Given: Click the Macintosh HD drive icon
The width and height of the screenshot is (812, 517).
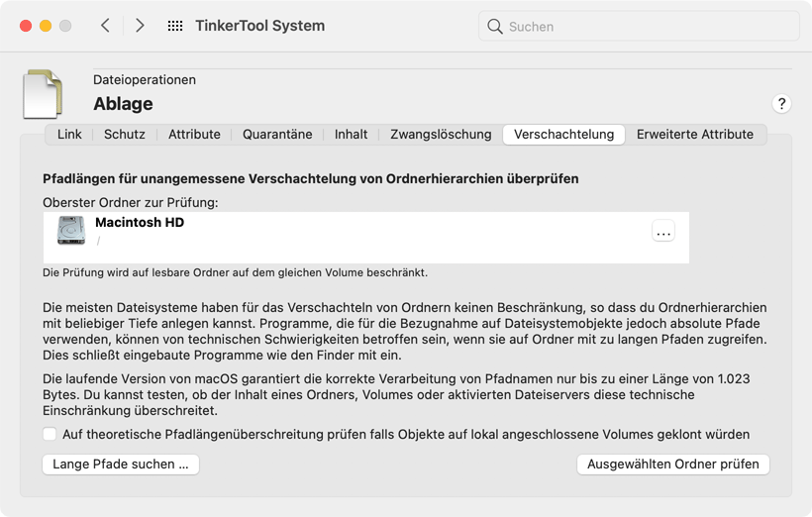Looking at the screenshot, I should (71, 231).
